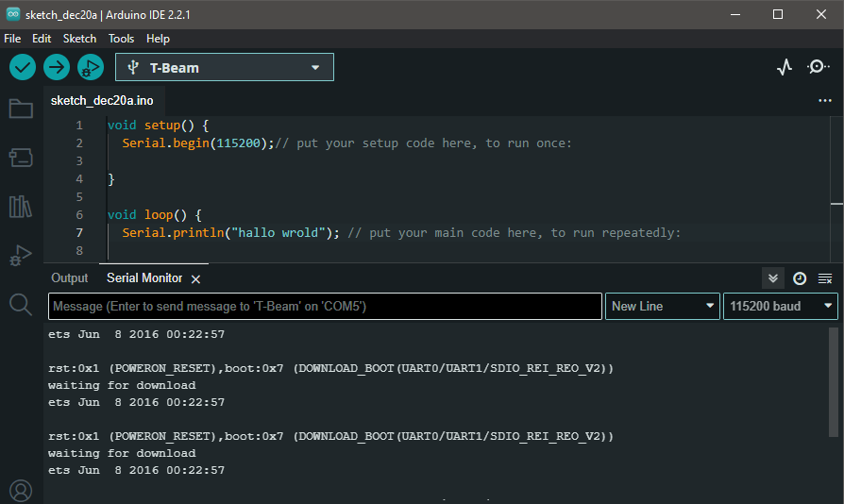
Task: Change the 115200 baud rate dropdown
Action: 781,306
